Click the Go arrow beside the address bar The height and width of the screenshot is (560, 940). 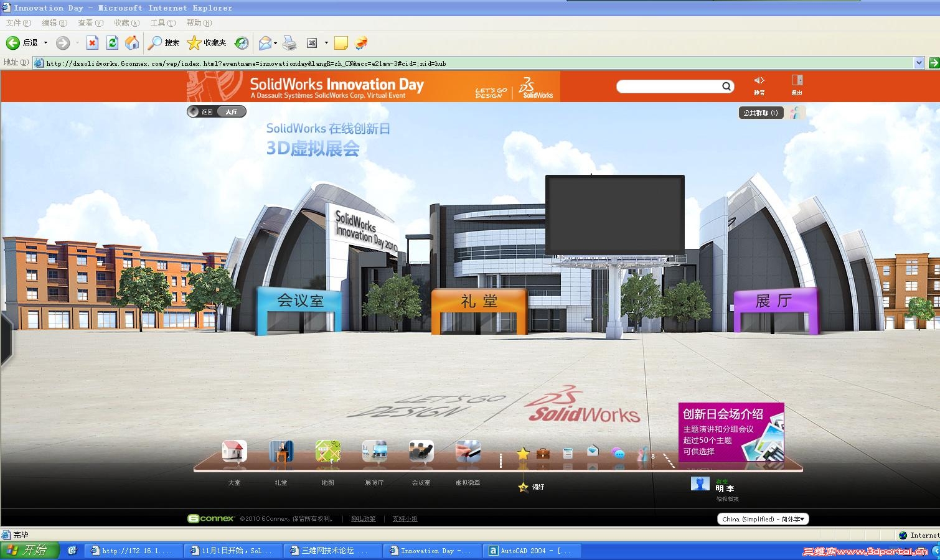934,63
